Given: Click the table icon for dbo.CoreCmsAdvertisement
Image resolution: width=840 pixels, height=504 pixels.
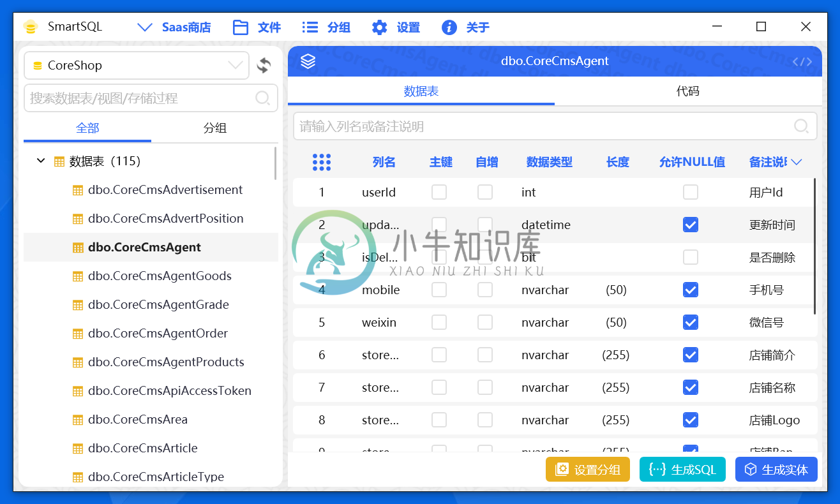Looking at the screenshot, I should pos(78,190).
